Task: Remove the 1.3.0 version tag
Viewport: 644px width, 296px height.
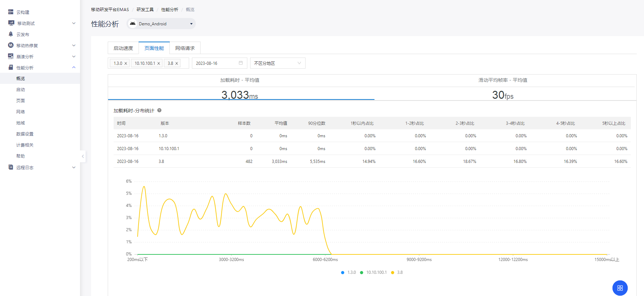Action: (126, 63)
